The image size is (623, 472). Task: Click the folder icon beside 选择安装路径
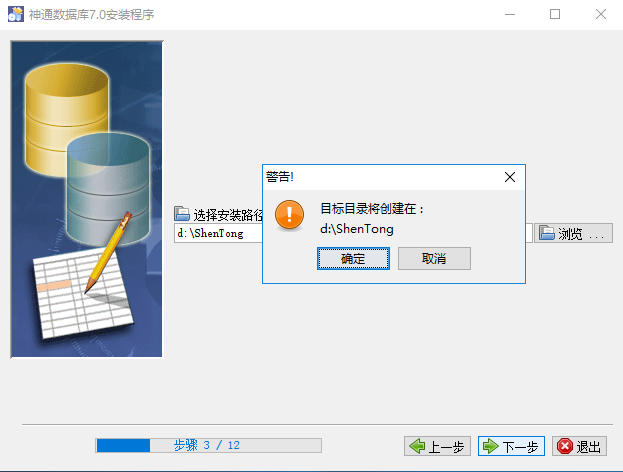click(182, 214)
